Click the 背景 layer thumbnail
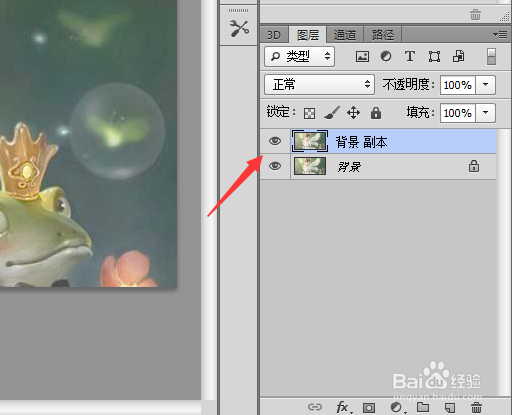Image resolution: width=512 pixels, height=415 pixels. pos(310,166)
